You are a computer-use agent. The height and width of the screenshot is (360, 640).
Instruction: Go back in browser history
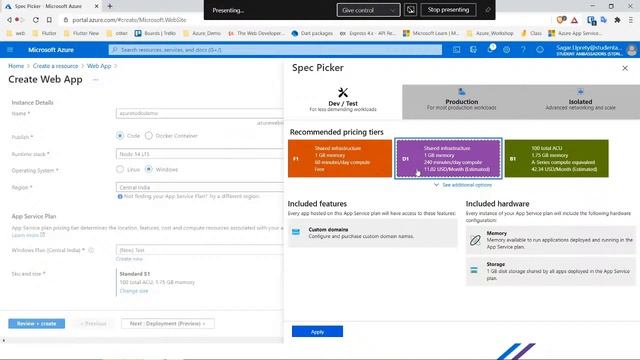[9, 20]
